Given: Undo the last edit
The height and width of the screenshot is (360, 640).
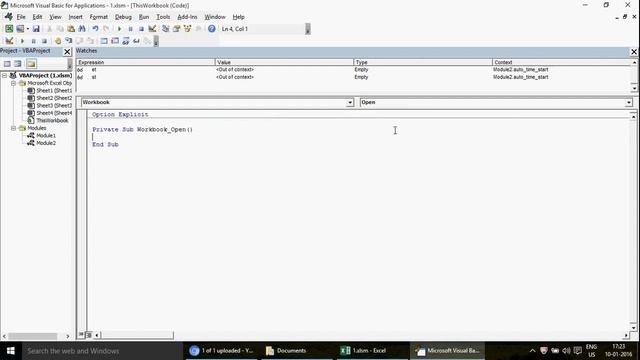Looking at the screenshot, I should coord(95,29).
